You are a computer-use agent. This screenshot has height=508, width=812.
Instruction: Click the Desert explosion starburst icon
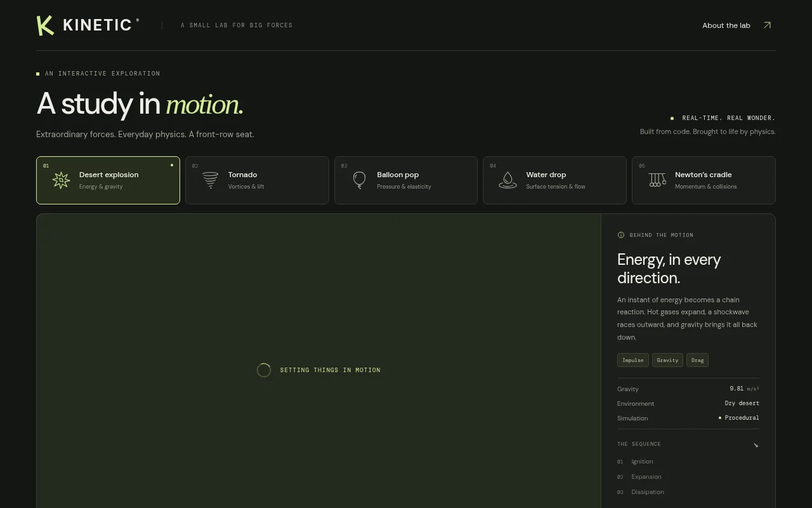click(61, 180)
